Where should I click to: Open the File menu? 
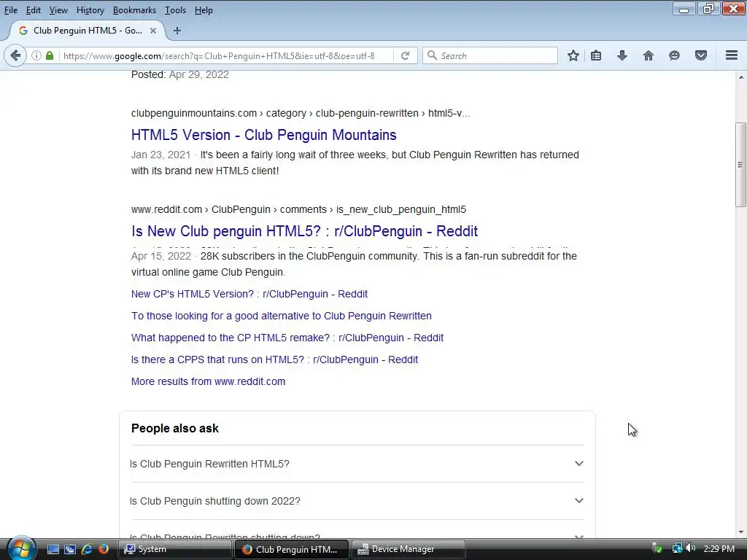click(10, 10)
